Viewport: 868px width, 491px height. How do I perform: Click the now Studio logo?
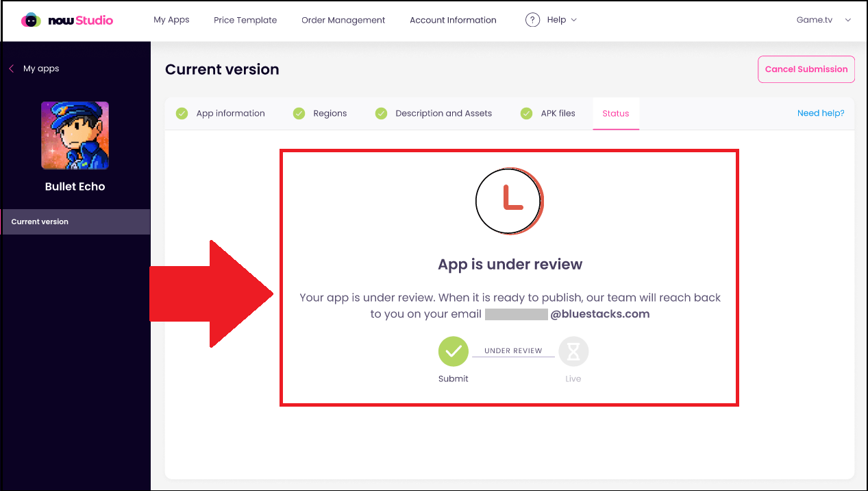67,20
